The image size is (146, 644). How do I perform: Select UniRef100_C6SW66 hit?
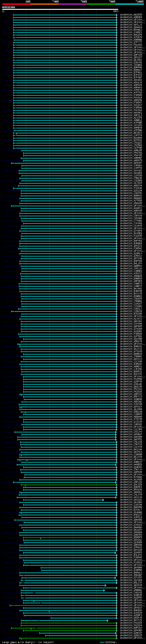point(131,65)
